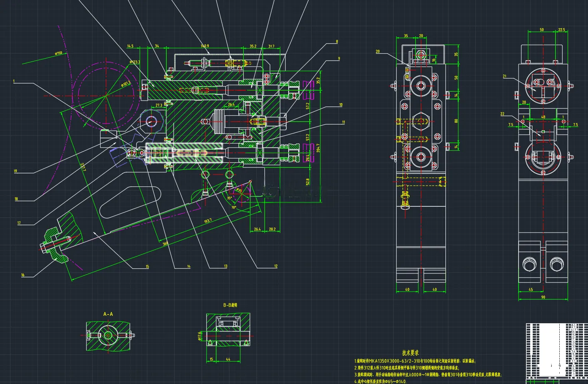
Task: Select the Φ123.3 diameter dimension text
Action: 135,62
